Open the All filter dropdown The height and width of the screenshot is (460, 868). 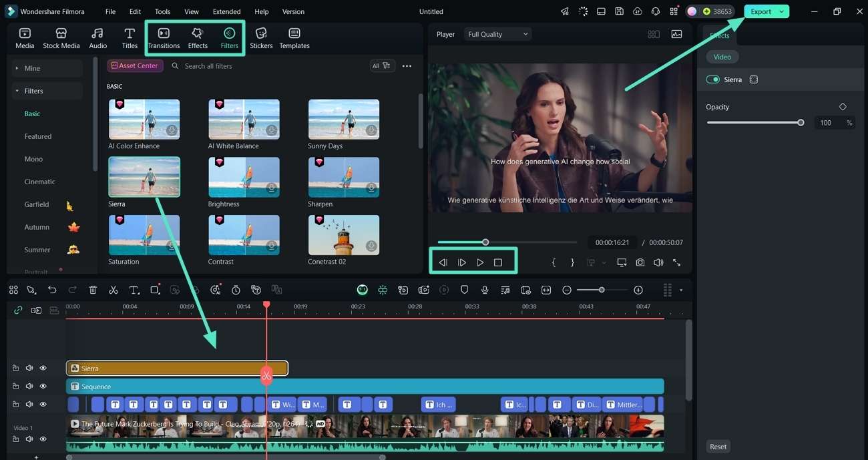click(x=382, y=65)
